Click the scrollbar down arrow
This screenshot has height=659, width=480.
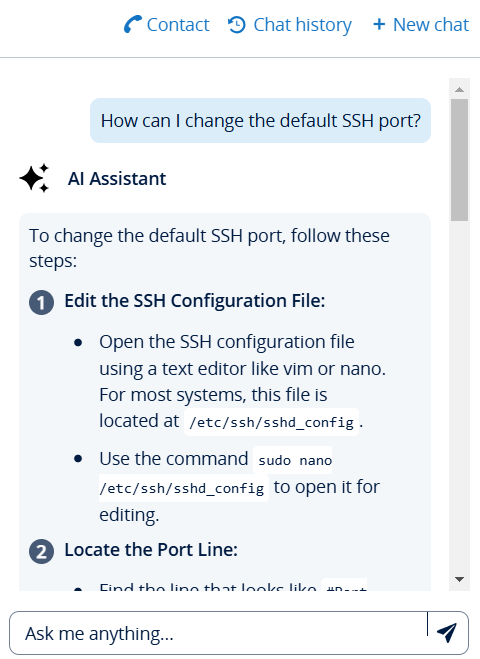coord(459,579)
